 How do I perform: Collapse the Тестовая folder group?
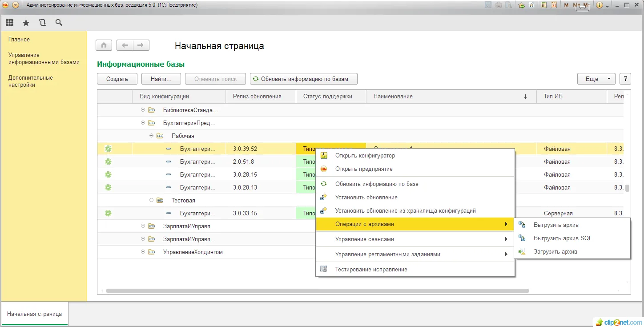(152, 200)
